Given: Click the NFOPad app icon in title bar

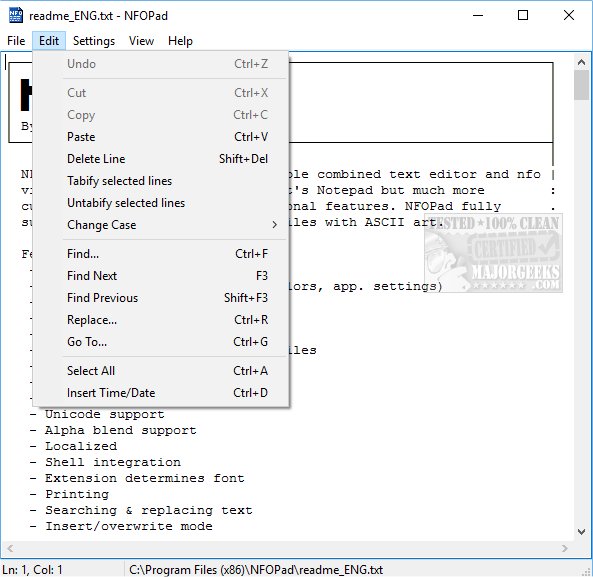Looking at the screenshot, I should (16, 16).
